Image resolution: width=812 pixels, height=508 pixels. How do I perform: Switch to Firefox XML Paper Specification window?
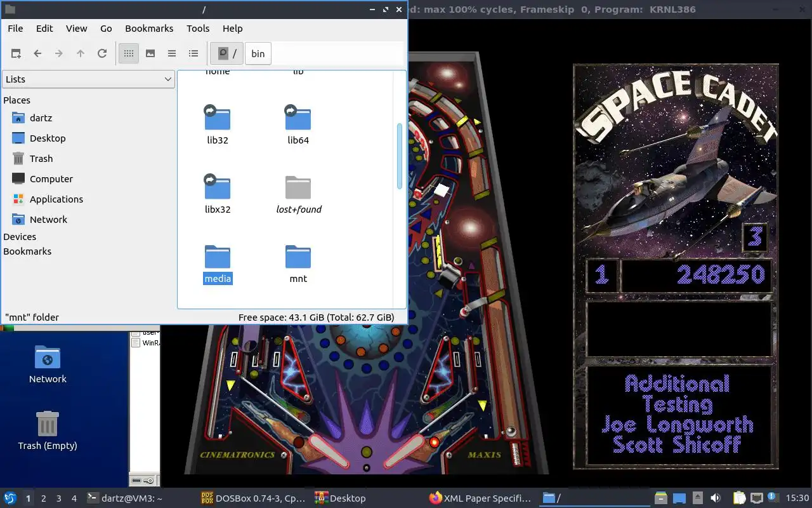point(481,498)
